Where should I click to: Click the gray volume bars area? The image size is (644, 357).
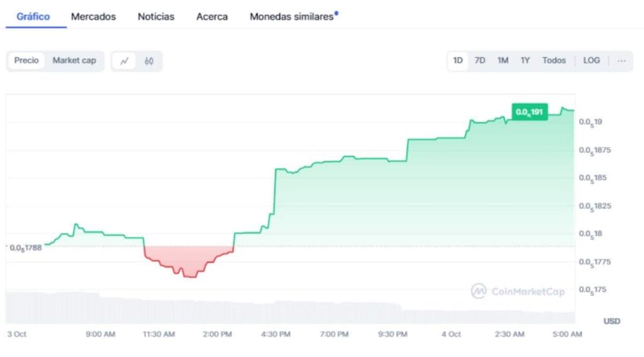[x=290, y=309]
